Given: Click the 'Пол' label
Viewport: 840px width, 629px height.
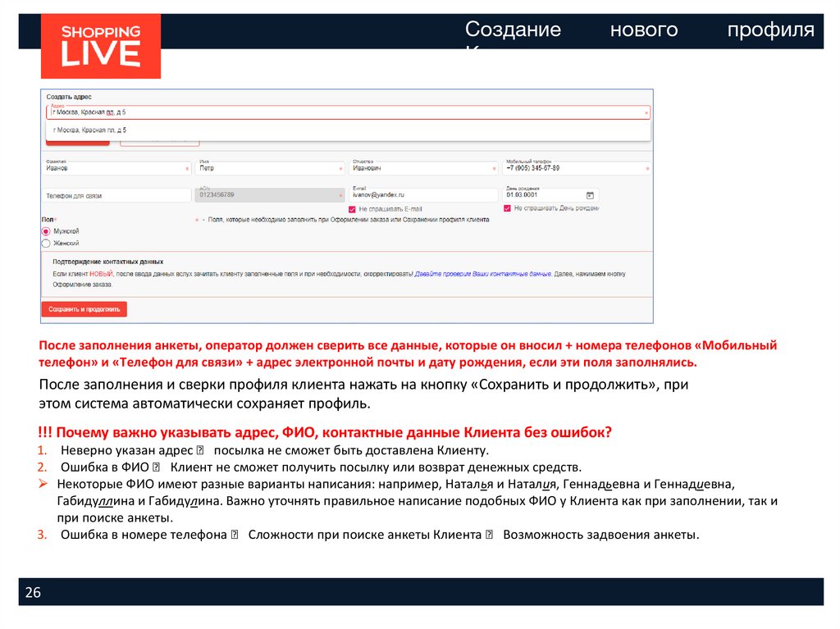Looking at the screenshot, I should click(x=48, y=220).
